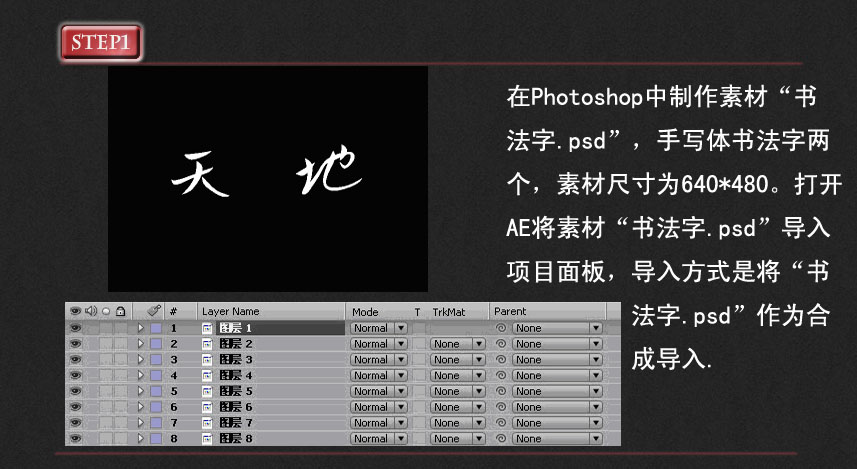The height and width of the screenshot is (469, 857).
Task: Click the Video eye icon in the column header
Action: 75,311
